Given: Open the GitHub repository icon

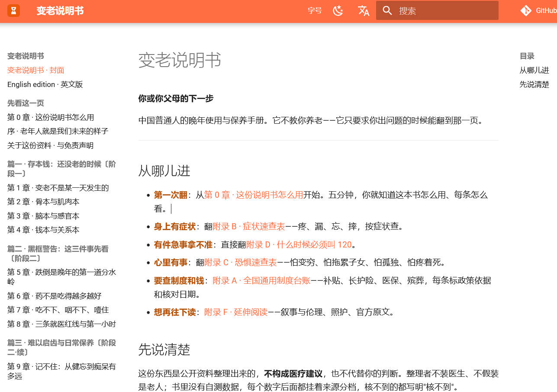Looking at the screenshot, I should click(x=526, y=11).
